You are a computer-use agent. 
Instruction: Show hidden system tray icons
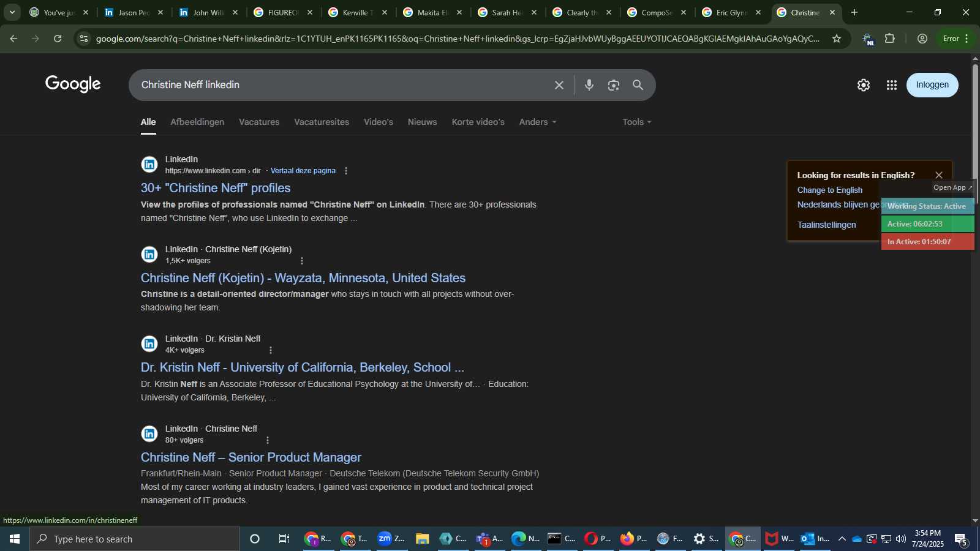[x=842, y=539]
